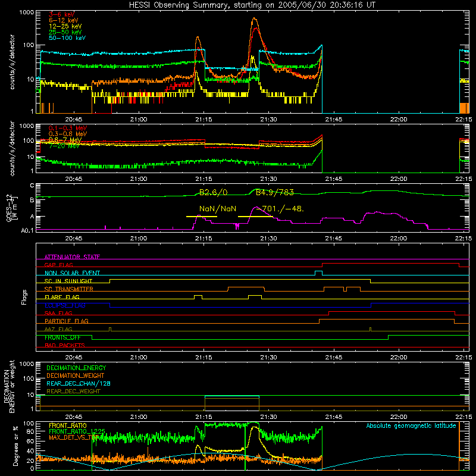This screenshot has height=476, width=476.
Task: Click the 0.1-0.3 MeV legend label
Action: coord(68,128)
